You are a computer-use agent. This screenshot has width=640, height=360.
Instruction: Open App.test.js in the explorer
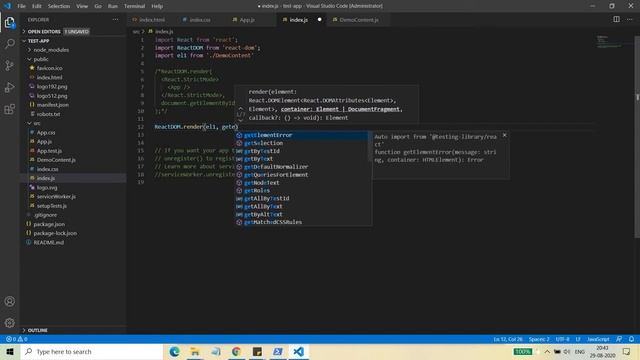point(49,151)
